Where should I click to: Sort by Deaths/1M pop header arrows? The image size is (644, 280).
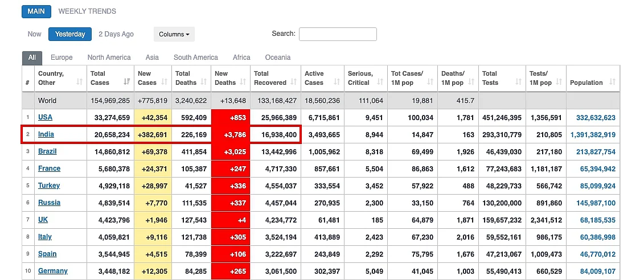tap(471, 82)
